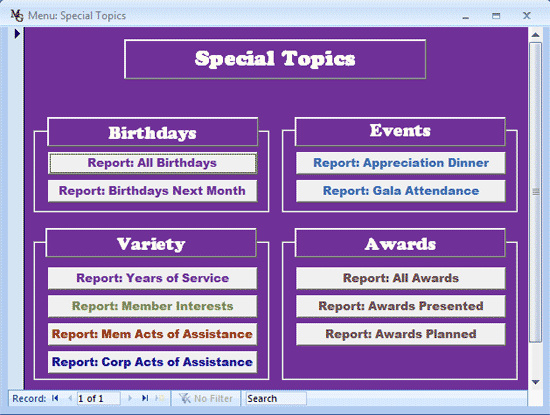Close the Special Topics menu window

coord(526,16)
